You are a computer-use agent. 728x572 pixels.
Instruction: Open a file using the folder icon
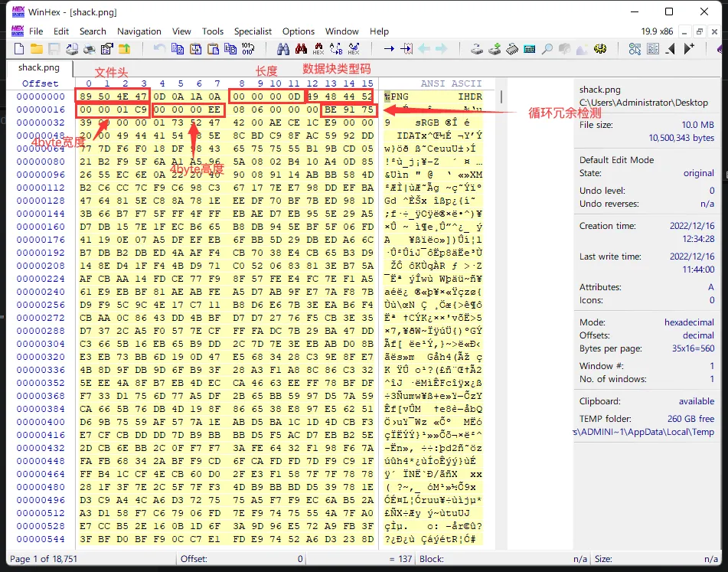coord(36,49)
